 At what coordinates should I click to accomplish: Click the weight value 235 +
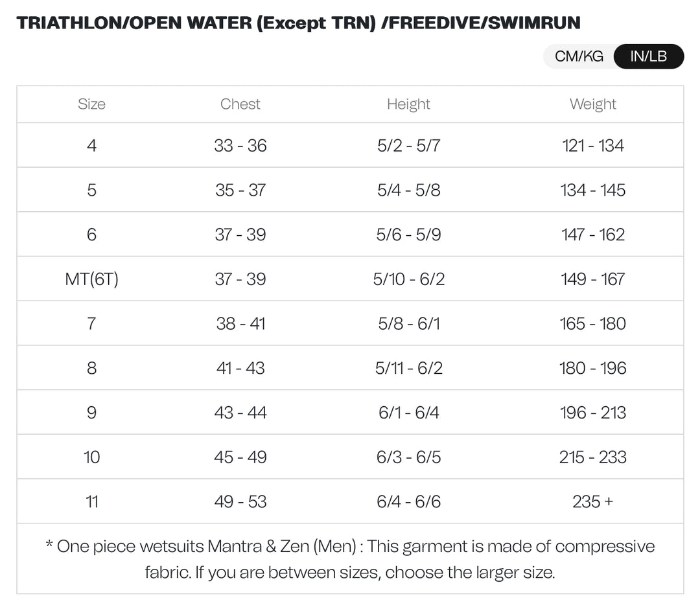593,501
